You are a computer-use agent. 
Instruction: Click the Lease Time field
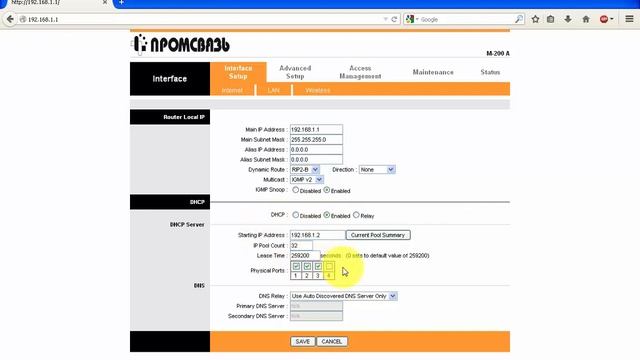[305, 256]
